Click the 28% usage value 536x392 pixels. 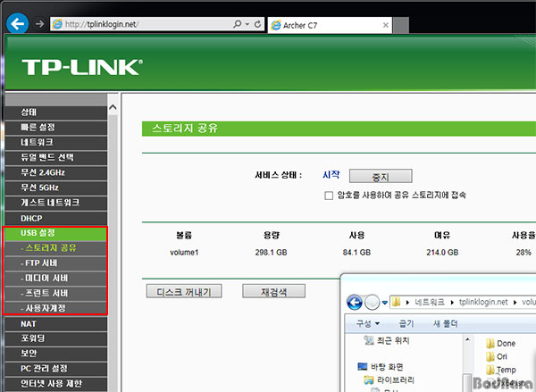pos(523,252)
